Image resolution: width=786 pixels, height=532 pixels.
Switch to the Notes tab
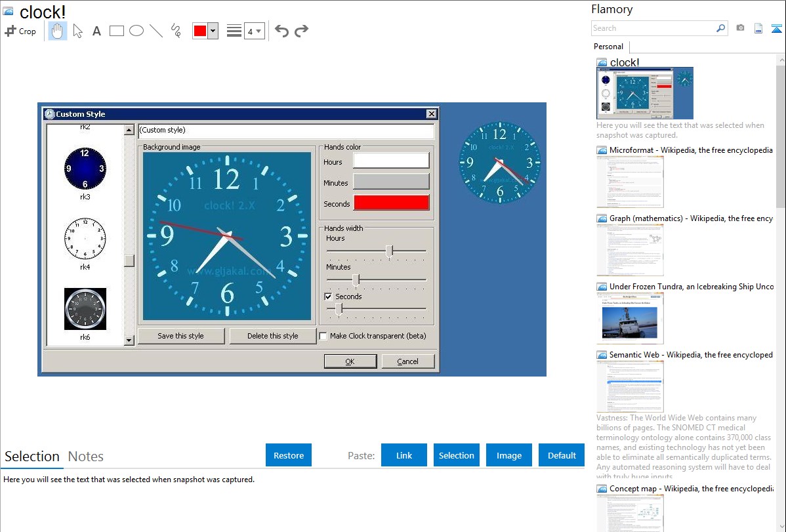(86, 457)
